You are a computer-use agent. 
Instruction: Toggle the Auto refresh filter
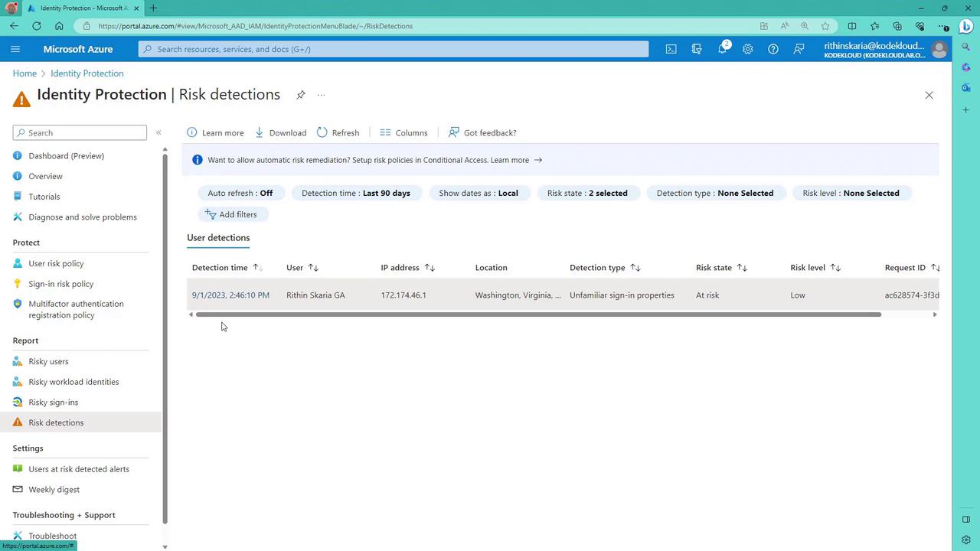(x=240, y=193)
